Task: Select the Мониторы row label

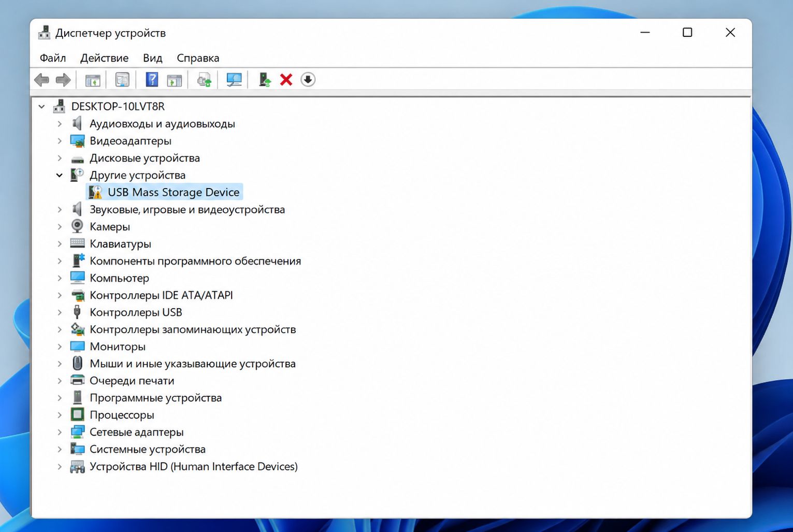Action: click(x=118, y=347)
